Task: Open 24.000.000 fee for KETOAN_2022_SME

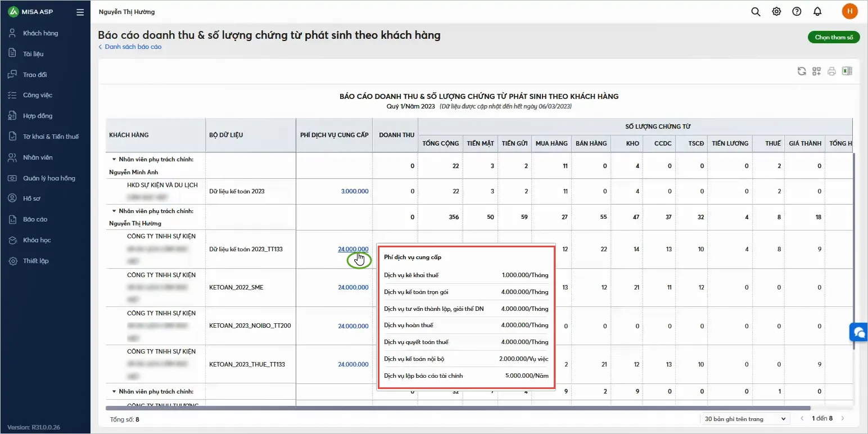Action: (353, 287)
